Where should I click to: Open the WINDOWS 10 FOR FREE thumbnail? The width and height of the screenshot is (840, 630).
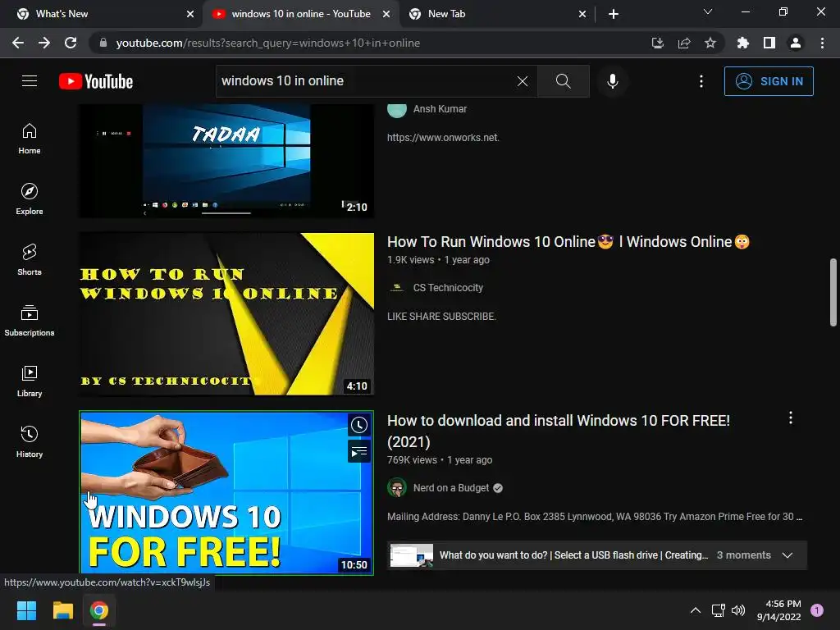pyautogui.click(x=226, y=493)
